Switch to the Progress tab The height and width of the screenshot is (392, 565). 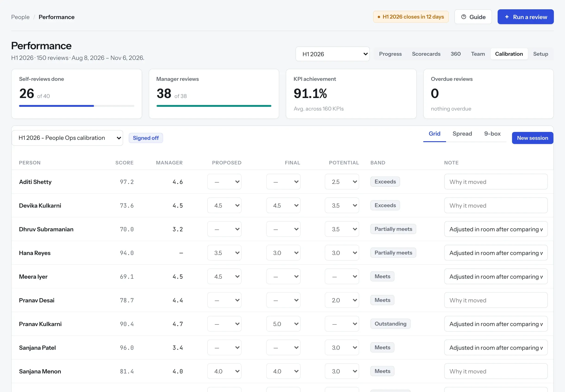tap(390, 54)
